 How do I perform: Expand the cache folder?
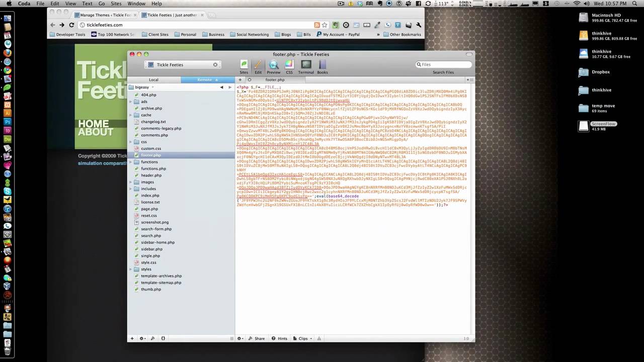pos(131,115)
